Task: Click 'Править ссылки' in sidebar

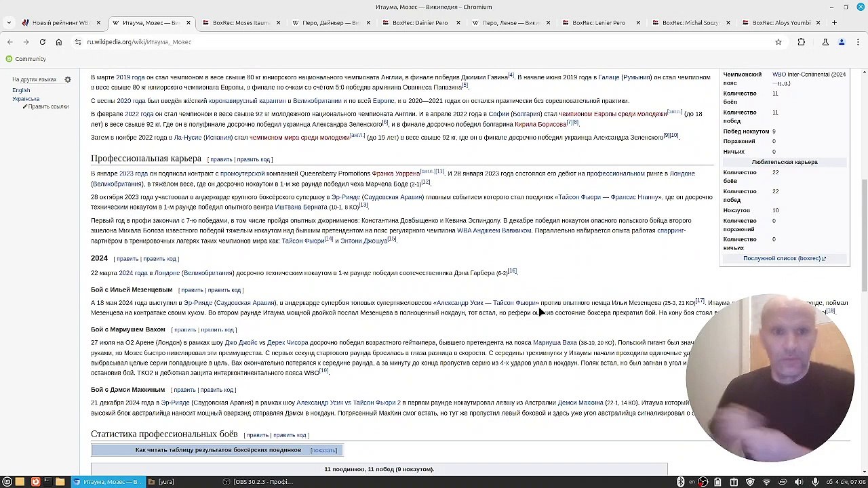Action: [48, 106]
